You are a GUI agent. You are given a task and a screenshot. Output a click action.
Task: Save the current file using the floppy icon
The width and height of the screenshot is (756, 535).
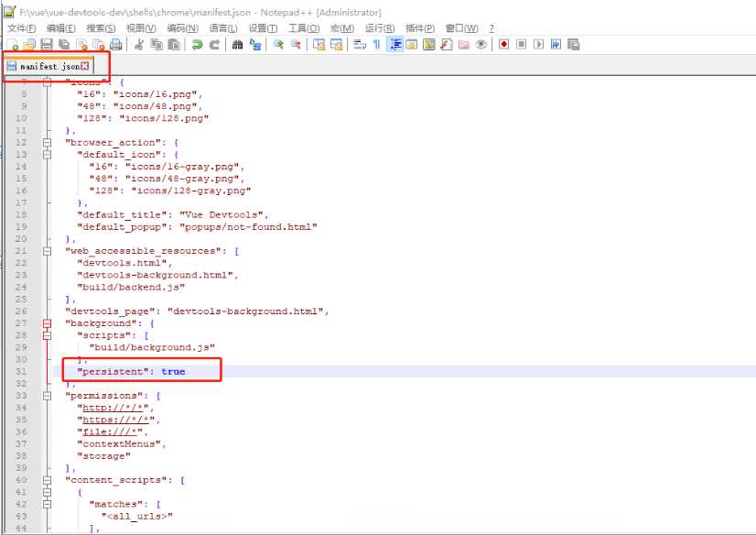47,45
